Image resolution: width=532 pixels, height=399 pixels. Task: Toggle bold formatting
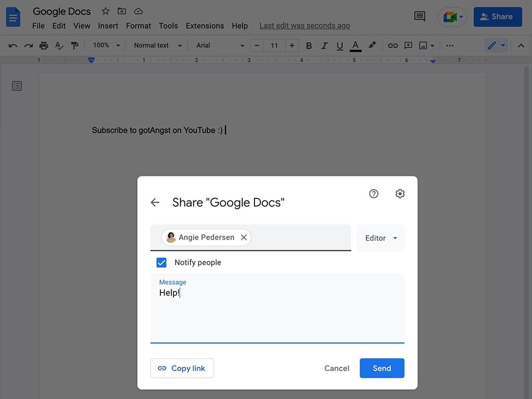click(309, 46)
